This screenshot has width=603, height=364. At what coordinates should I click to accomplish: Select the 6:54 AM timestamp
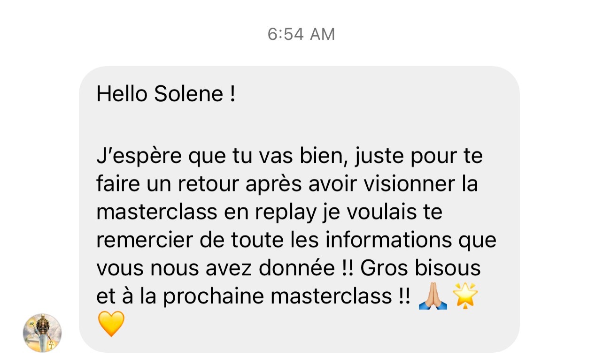pyautogui.click(x=301, y=34)
